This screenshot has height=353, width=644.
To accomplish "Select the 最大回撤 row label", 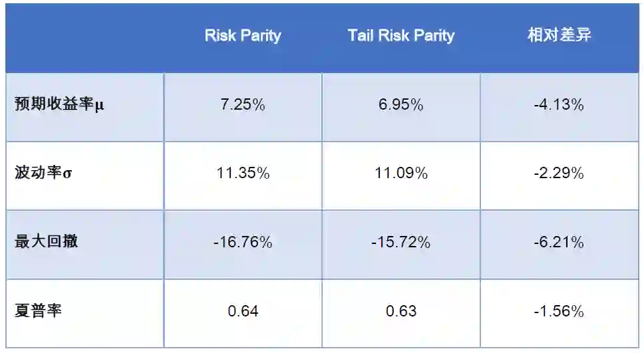I will (x=47, y=242).
